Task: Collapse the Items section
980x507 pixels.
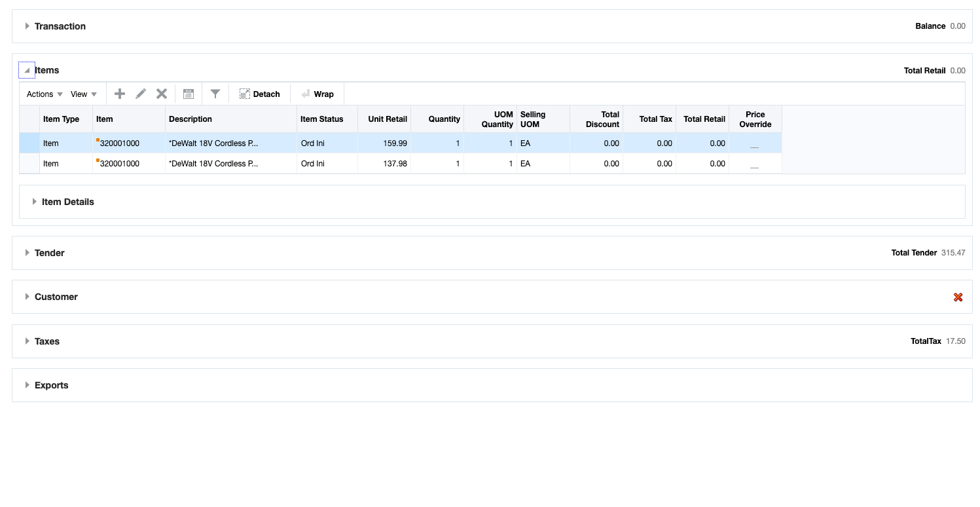Action: pos(26,69)
